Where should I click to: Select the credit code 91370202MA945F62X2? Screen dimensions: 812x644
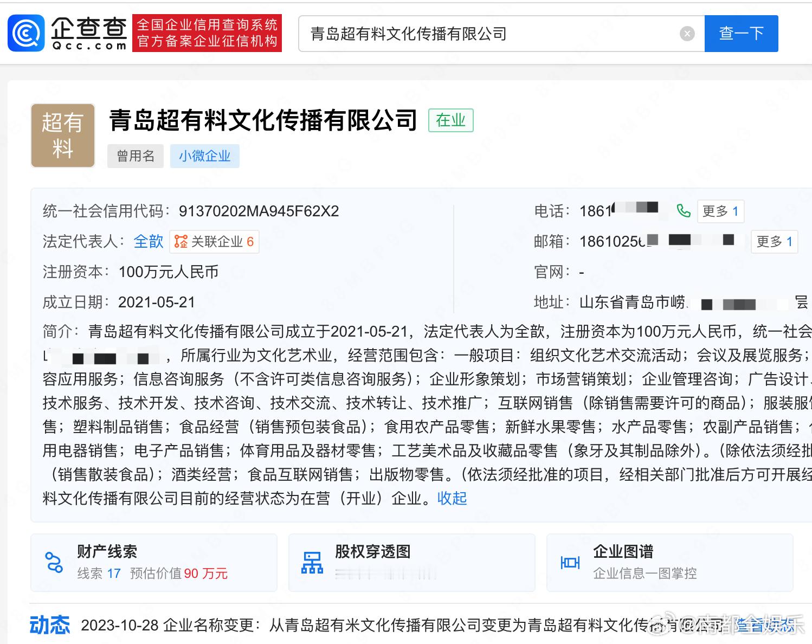coord(259,211)
